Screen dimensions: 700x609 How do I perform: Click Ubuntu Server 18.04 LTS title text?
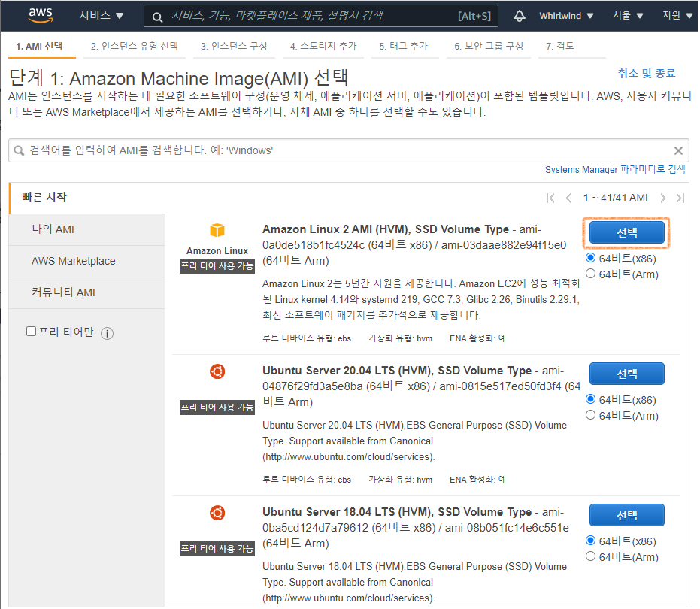397,512
